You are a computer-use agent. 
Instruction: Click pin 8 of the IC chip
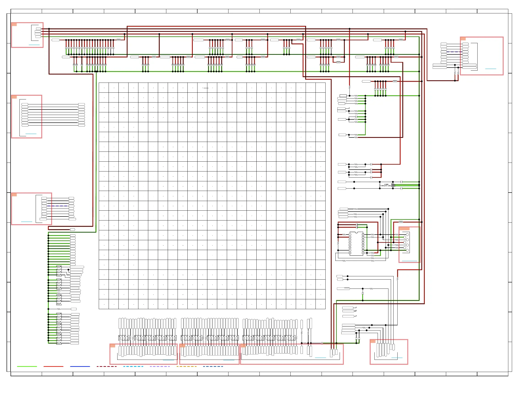click(350, 253)
